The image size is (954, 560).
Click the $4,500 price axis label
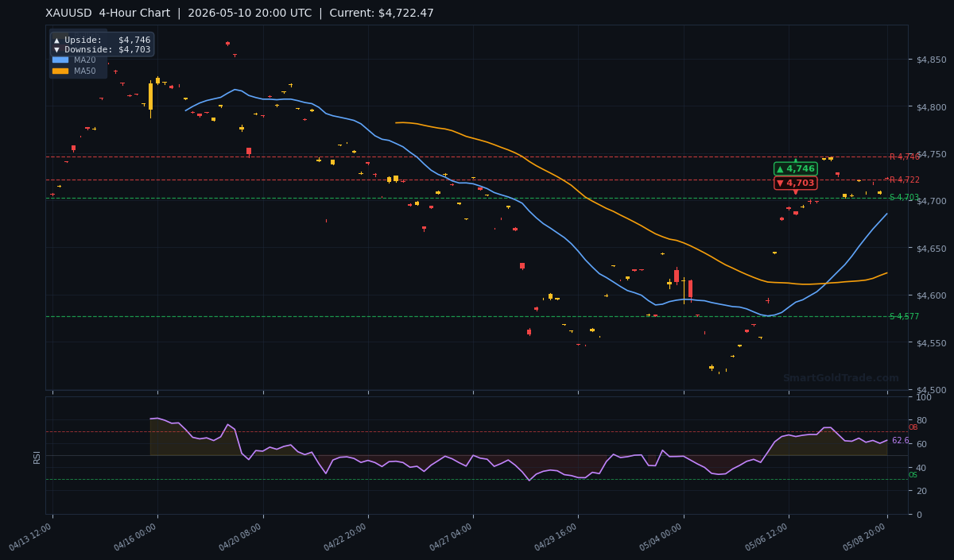pos(931,390)
